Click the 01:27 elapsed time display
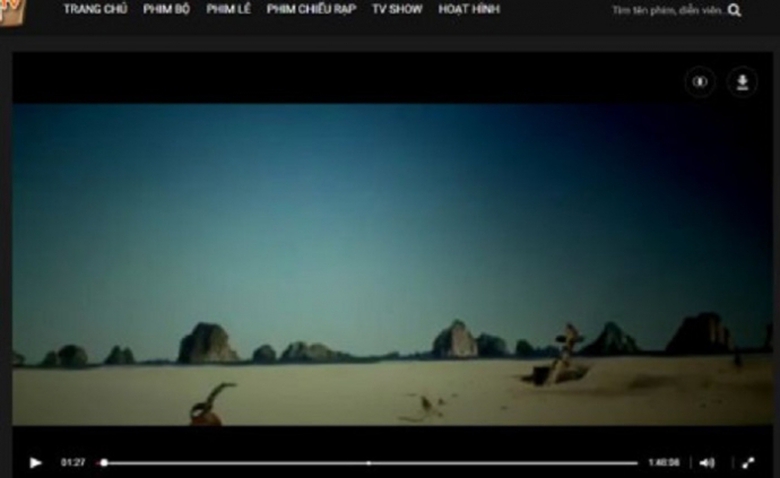780x478 pixels. pos(73,463)
